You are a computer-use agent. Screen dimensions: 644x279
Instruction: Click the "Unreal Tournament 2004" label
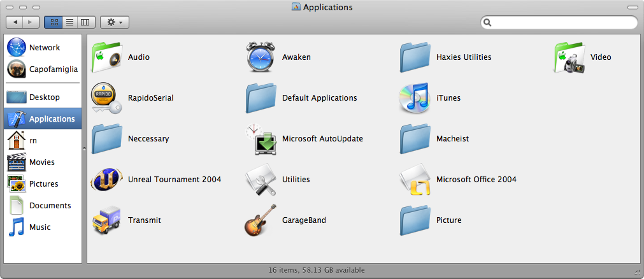coord(175,179)
